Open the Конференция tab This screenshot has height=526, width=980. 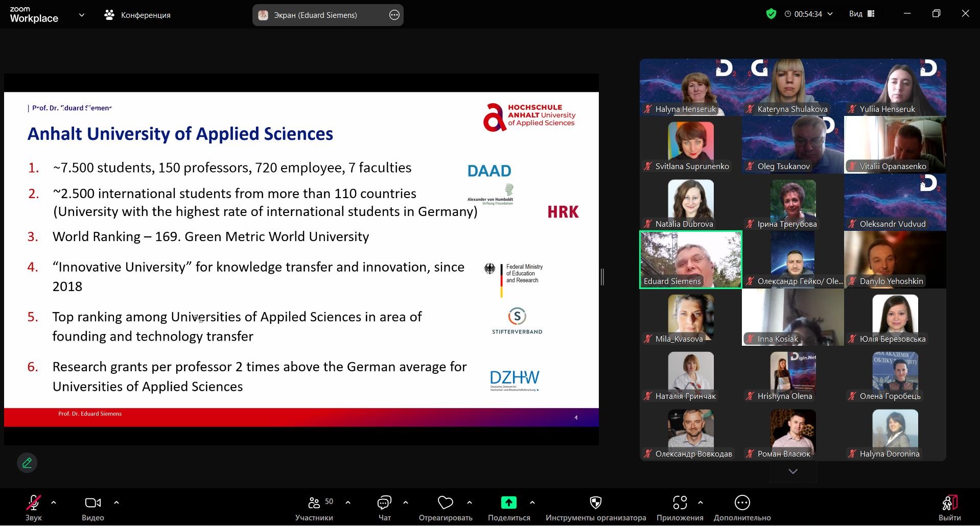[x=137, y=15]
